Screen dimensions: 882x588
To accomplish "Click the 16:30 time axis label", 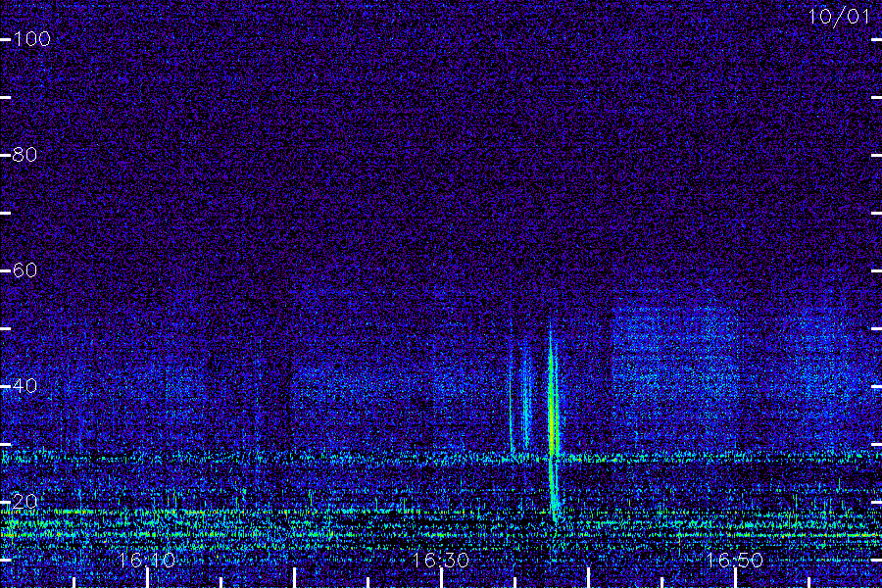I will pos(440,560).
